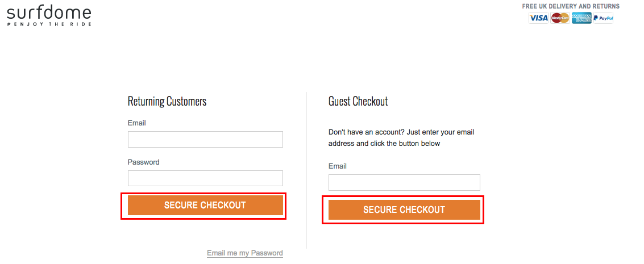Open the Email me my Password link
The height and width of the screenshot is (264, 644).
[x=245, y=253]
